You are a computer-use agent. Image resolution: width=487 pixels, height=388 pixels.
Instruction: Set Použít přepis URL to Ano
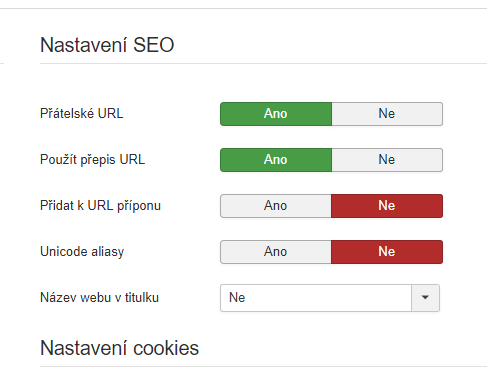[x=276, y=160]
